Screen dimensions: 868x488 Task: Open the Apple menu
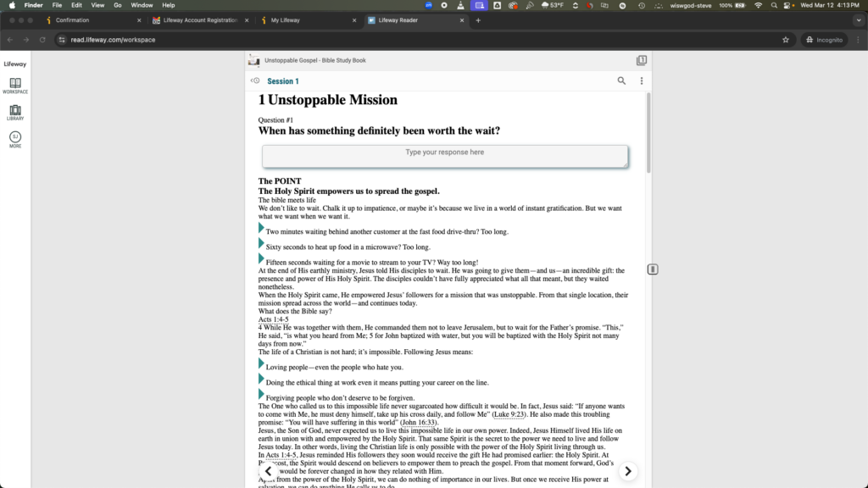coord(12,6)
